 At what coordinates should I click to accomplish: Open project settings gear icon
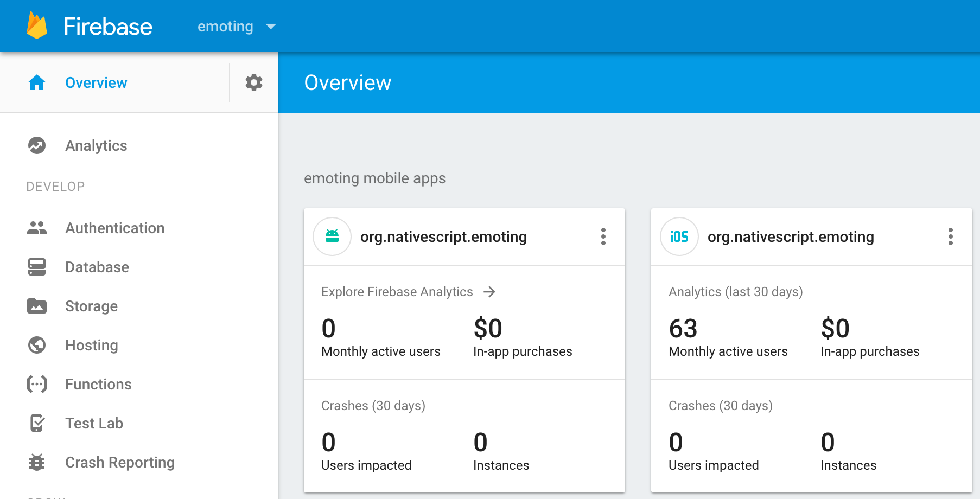(x=253, y=82)
